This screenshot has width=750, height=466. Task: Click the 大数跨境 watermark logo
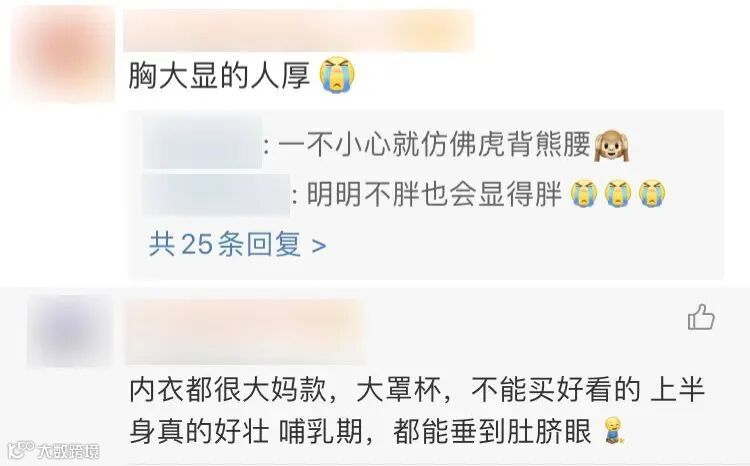tap(54, 450)
